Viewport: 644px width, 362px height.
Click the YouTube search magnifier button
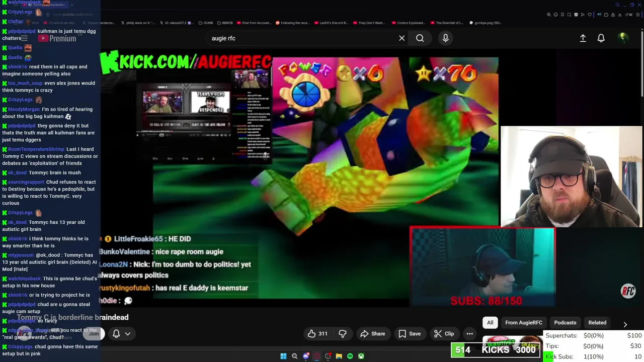point(420,38)
